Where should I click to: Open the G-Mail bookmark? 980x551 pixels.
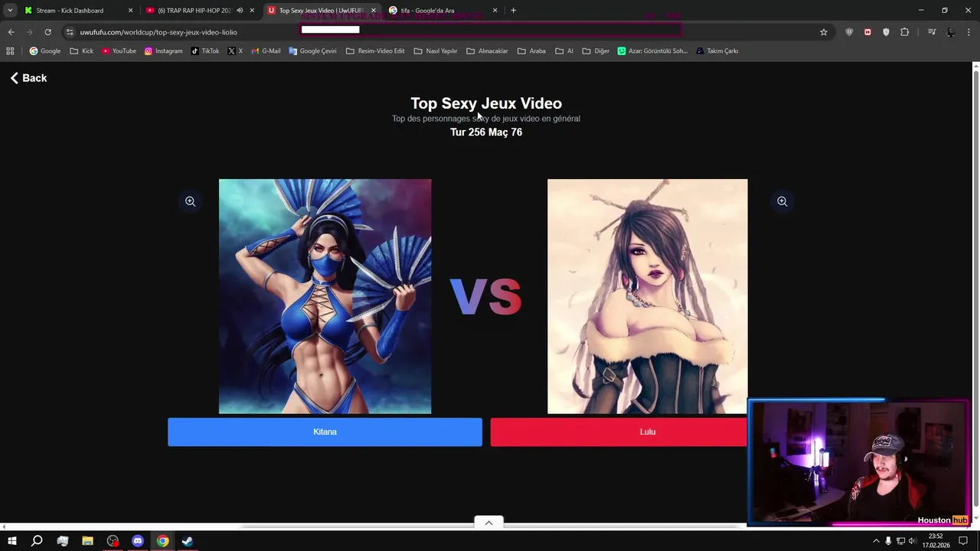266,51
